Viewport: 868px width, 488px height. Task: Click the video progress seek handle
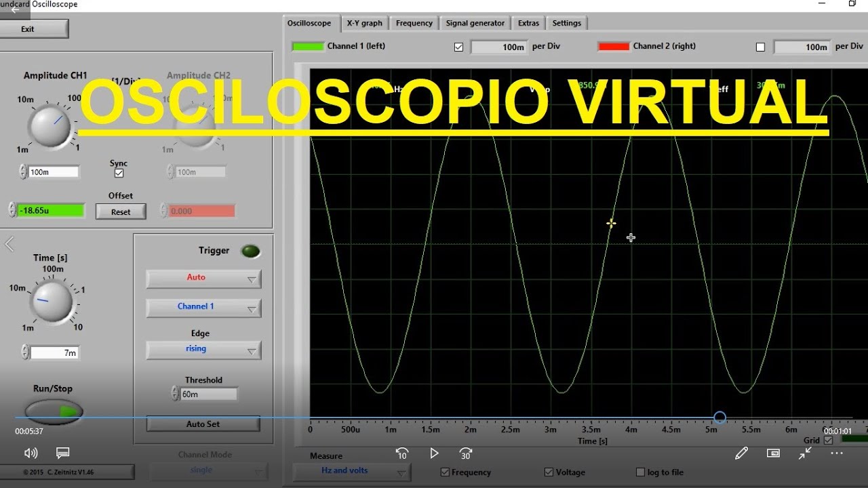click(719, 418)
